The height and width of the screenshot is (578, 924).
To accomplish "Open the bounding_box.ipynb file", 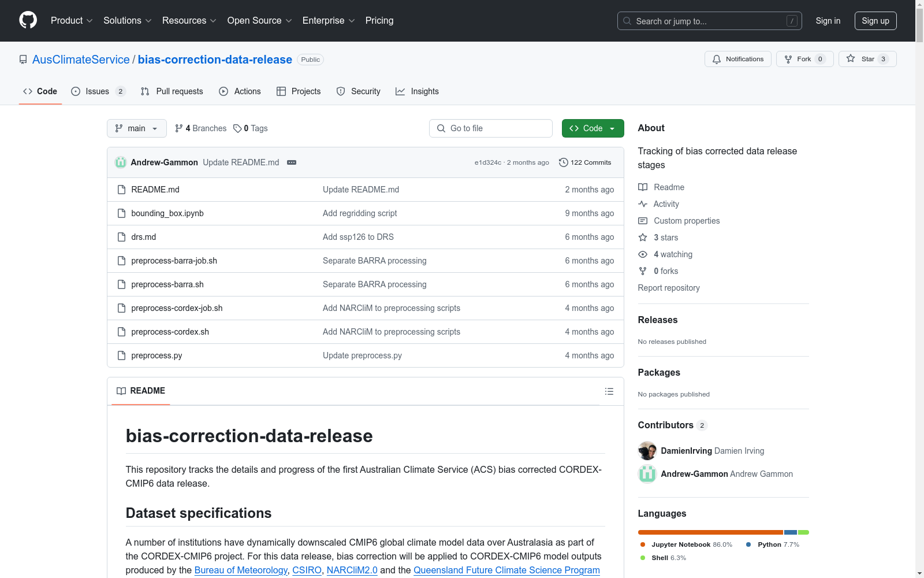I will 167,213.
